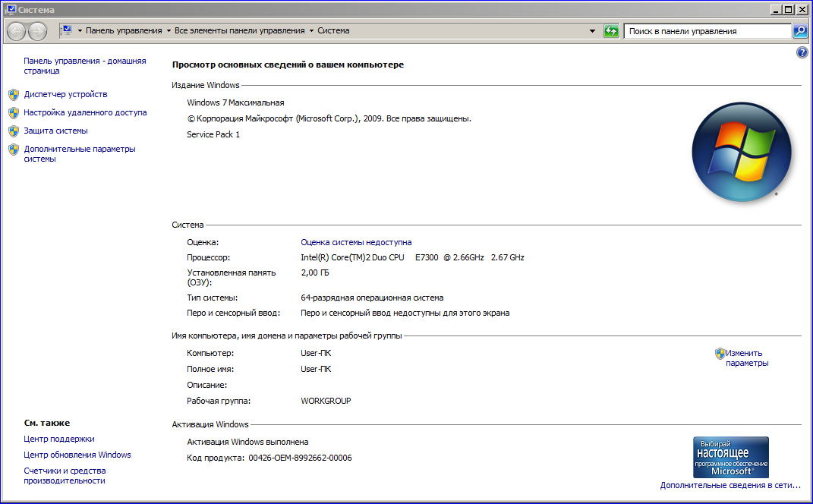The image size is (813, 504).
Task: Open Счетчики и средства производительности link
Action: point(65,475)
